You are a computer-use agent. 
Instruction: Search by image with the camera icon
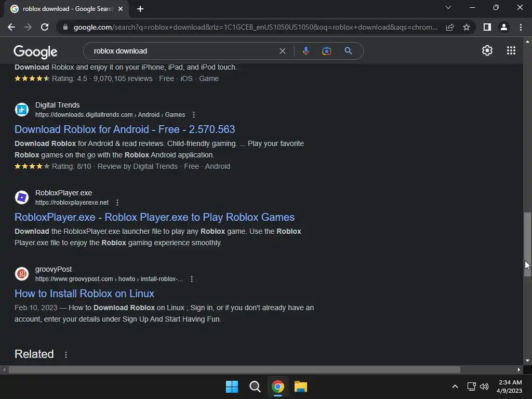(326, 51)
